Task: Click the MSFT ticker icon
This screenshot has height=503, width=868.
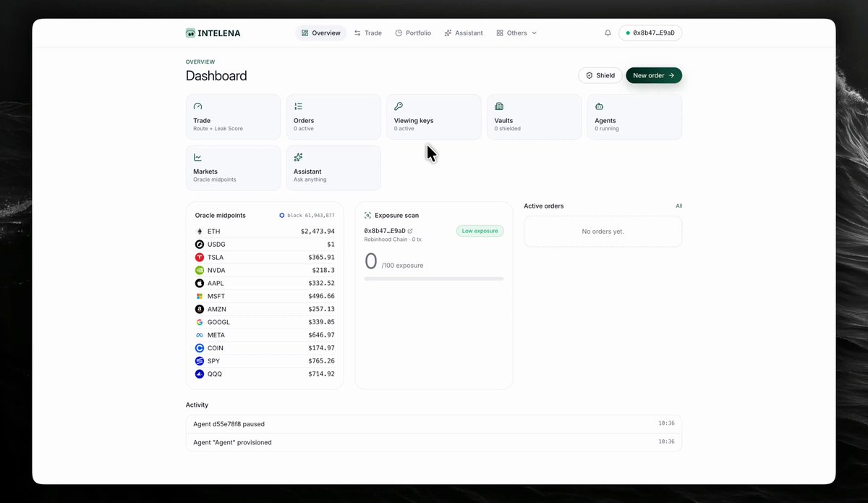Action: click(200, 297)
